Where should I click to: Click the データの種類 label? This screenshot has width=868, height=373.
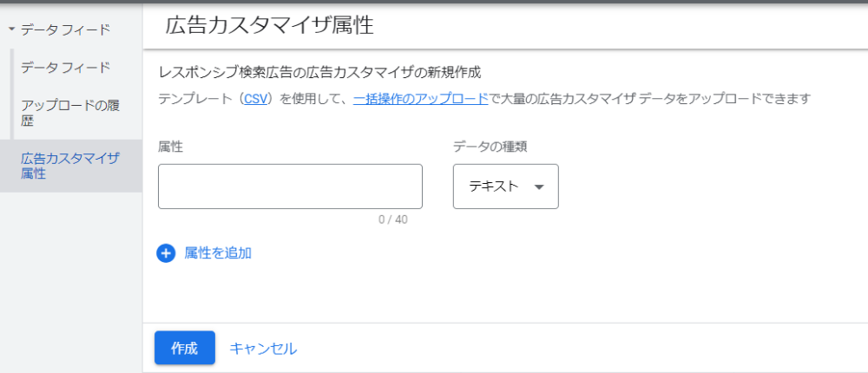tap(490, 147)
